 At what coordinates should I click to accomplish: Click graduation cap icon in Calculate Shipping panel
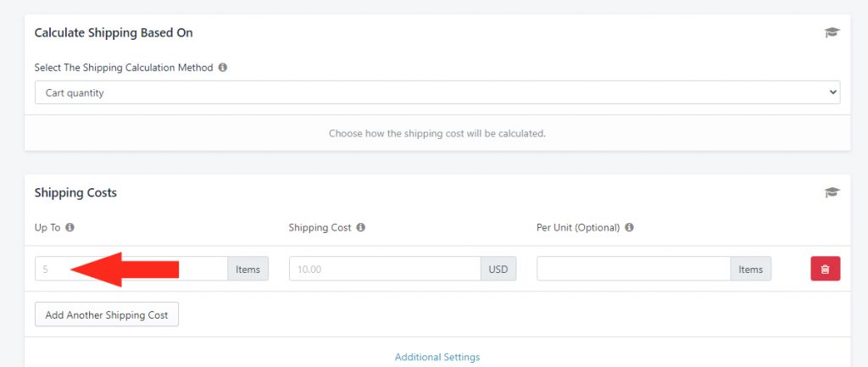[832, 33]
